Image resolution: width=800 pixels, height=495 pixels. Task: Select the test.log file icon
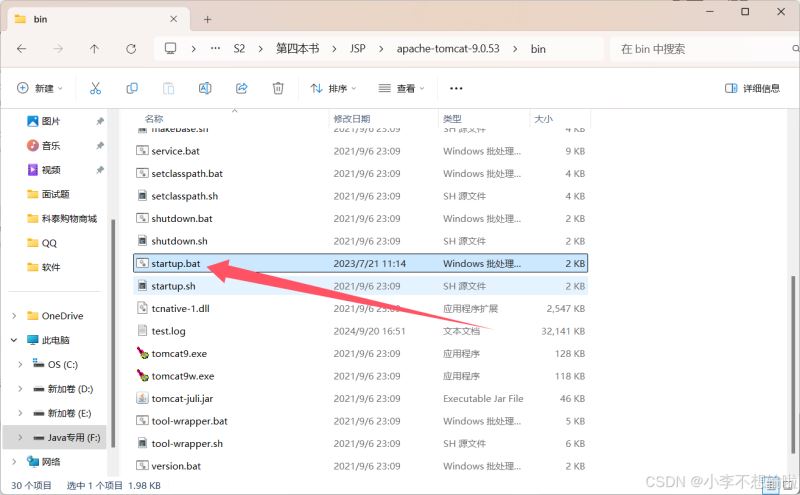[142, 331]
